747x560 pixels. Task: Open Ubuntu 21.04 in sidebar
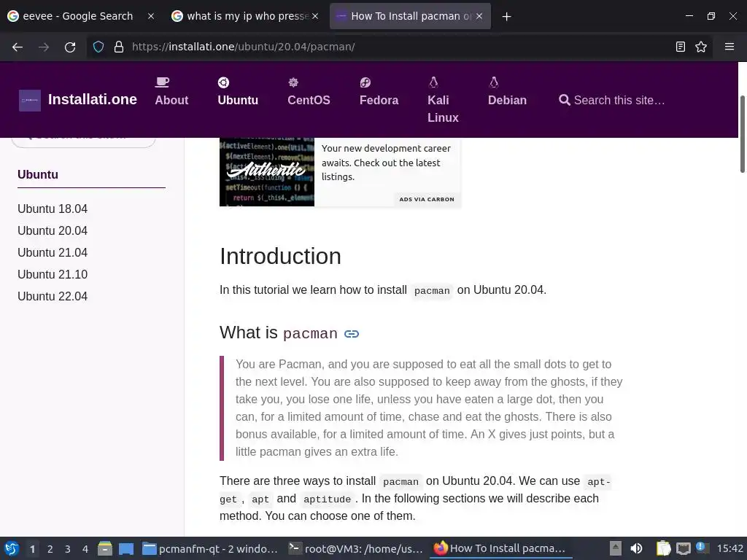point(53,253)
